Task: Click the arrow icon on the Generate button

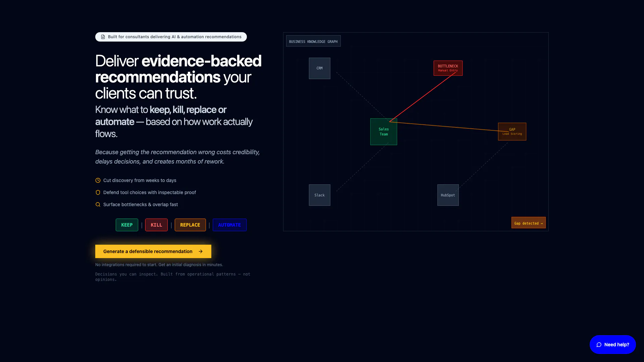Action: click(x=201, y=251)
